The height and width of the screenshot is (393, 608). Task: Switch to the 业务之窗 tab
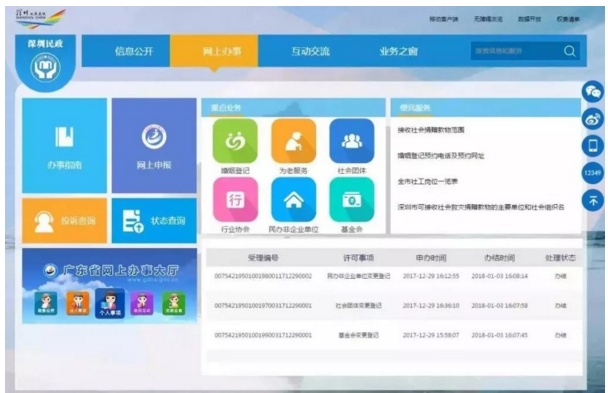pyautogui.click(x=399, y=51)
